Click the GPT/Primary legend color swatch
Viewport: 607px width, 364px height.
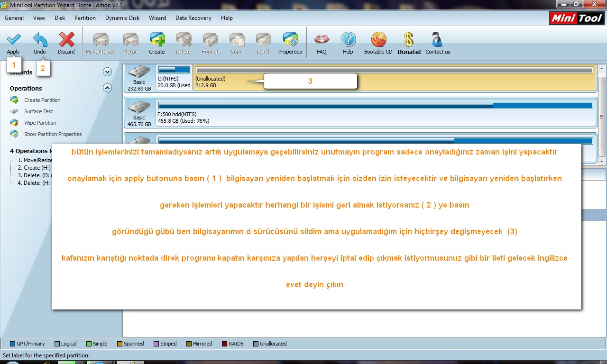point(13,344)
